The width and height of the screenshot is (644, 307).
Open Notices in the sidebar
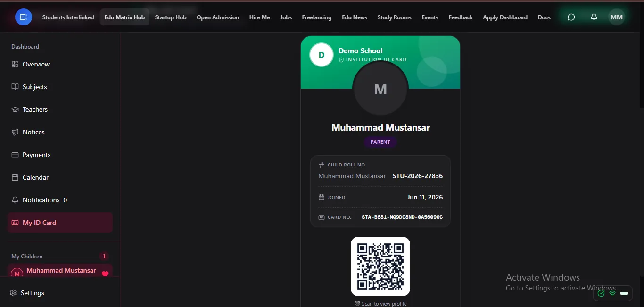click(x=60, y=132)
